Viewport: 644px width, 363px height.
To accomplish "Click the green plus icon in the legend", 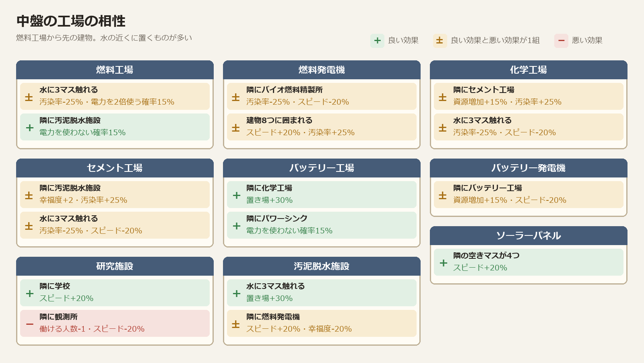I will (x=378, y=40).
